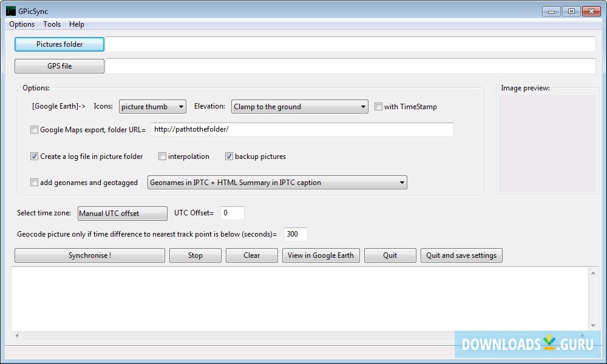Screen dimensions: 607x364
Task: Click the Manual UTC offset time zone selector
Action: 123,213
